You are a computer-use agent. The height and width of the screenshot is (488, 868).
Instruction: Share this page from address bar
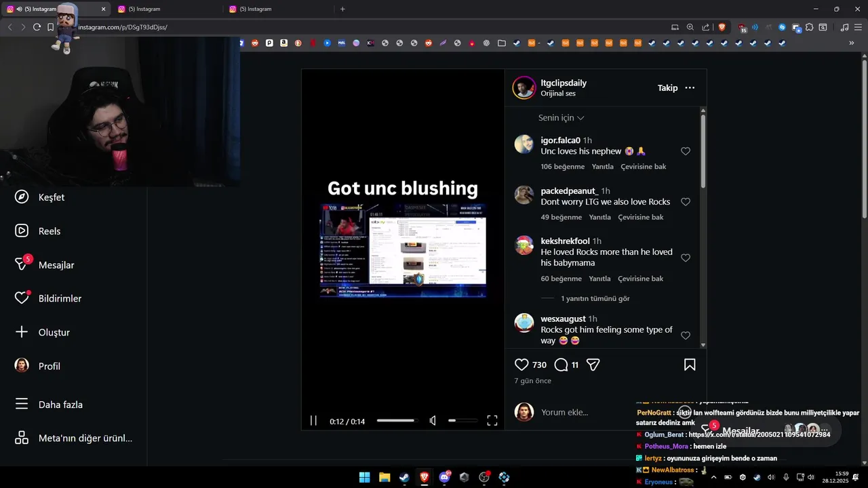[705, 27]
